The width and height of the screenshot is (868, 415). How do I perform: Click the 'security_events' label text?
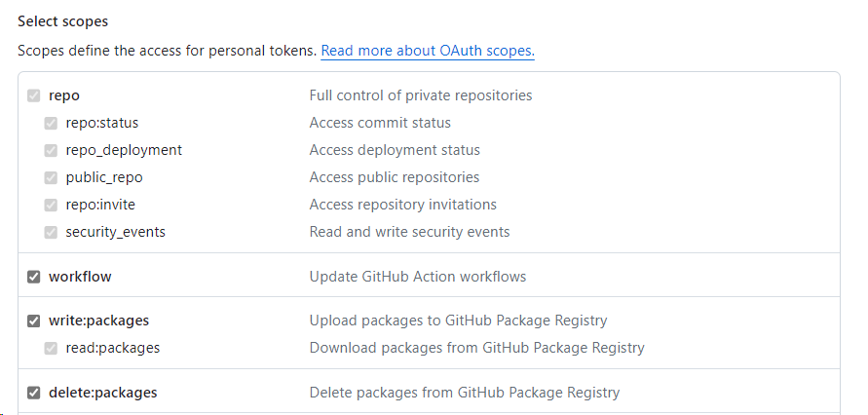(x=115, y=232)
